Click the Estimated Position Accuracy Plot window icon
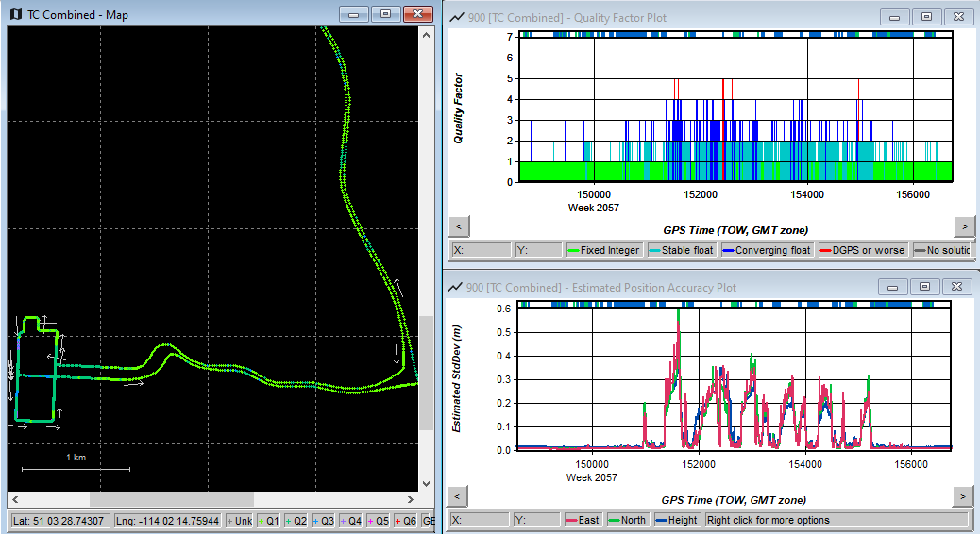Screen dimensions: 980x534 (x=456, y=288)
